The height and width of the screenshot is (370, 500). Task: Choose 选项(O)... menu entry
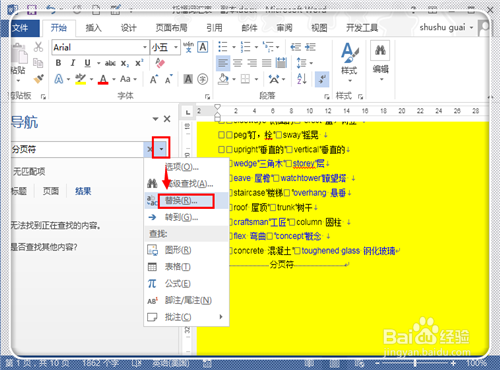pos(187,167)
